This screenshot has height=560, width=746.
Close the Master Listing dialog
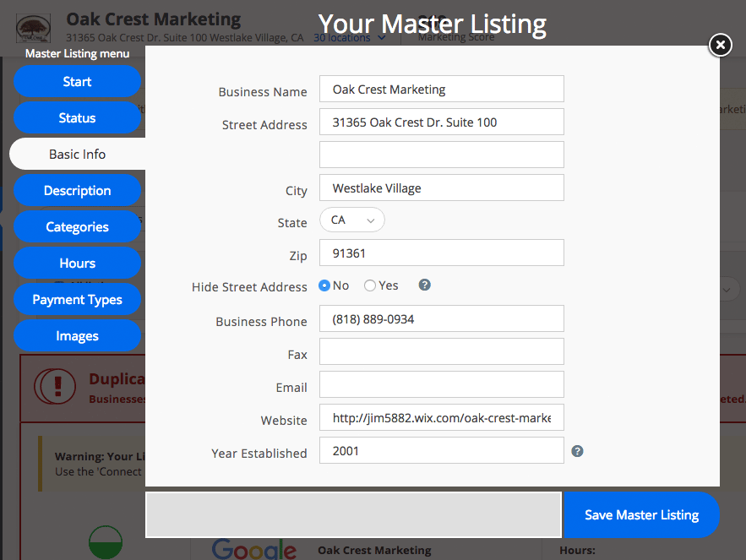[721, 46]
